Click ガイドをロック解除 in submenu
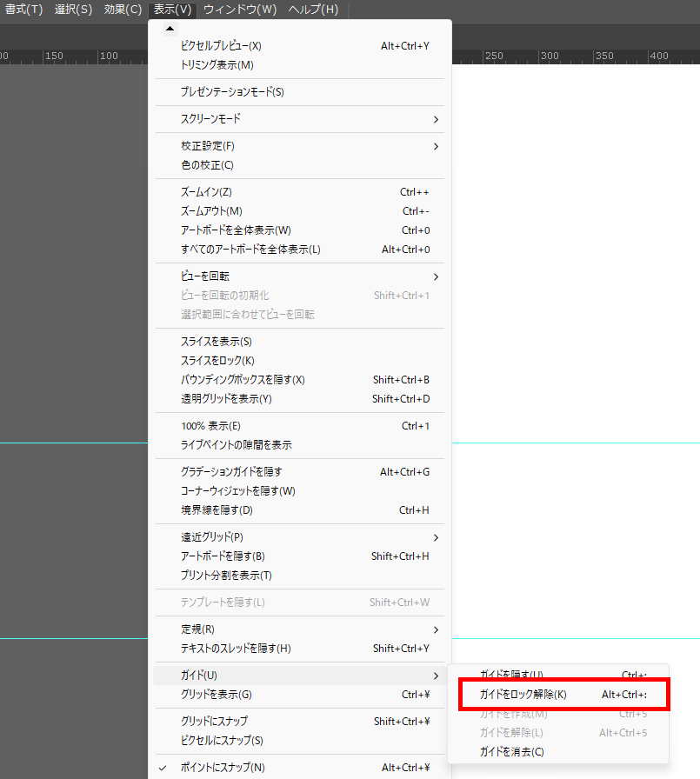 click(x=523, y=695)
